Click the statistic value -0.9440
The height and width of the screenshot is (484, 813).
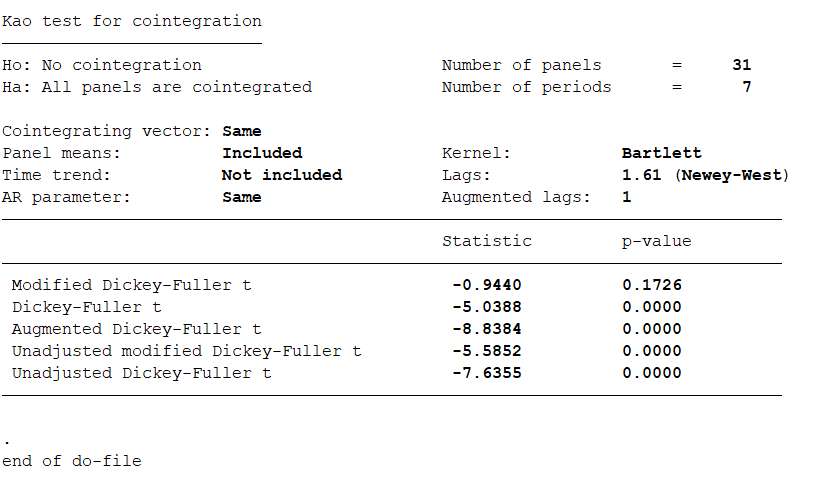pyautogui.click(x=486, y=285)
